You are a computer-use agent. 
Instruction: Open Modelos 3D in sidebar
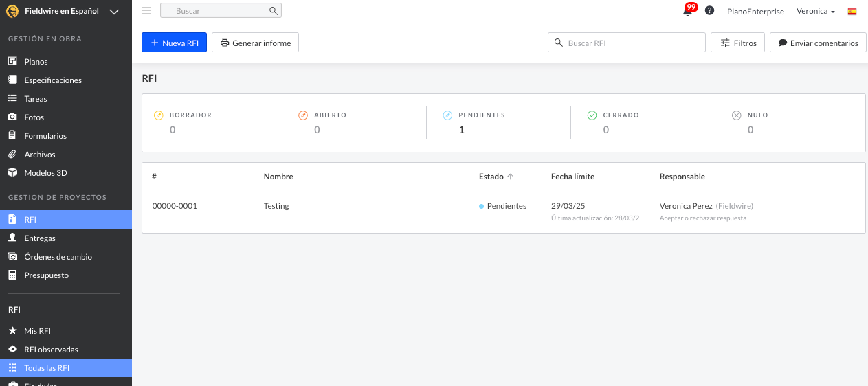45,173
